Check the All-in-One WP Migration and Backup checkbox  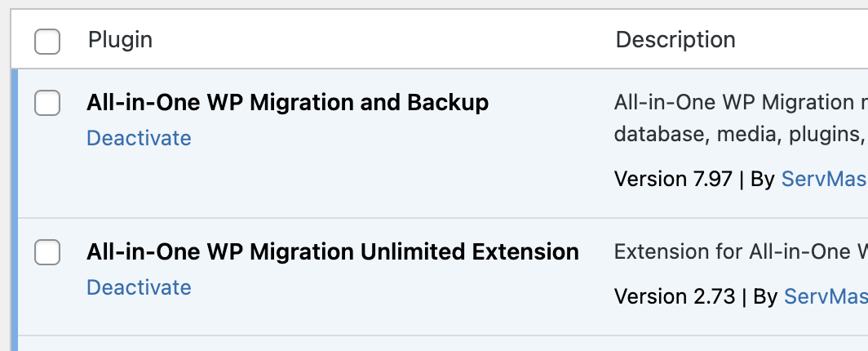pos(47,104)
